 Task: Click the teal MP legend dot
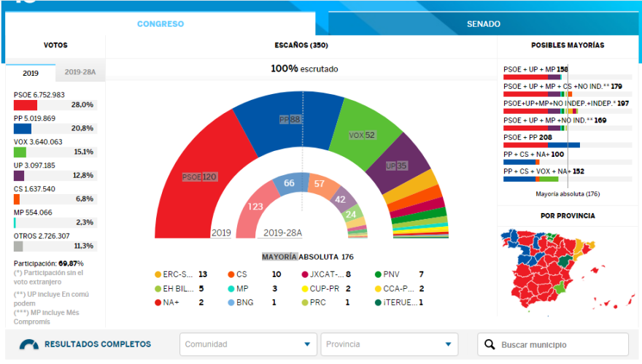[231, 288]
